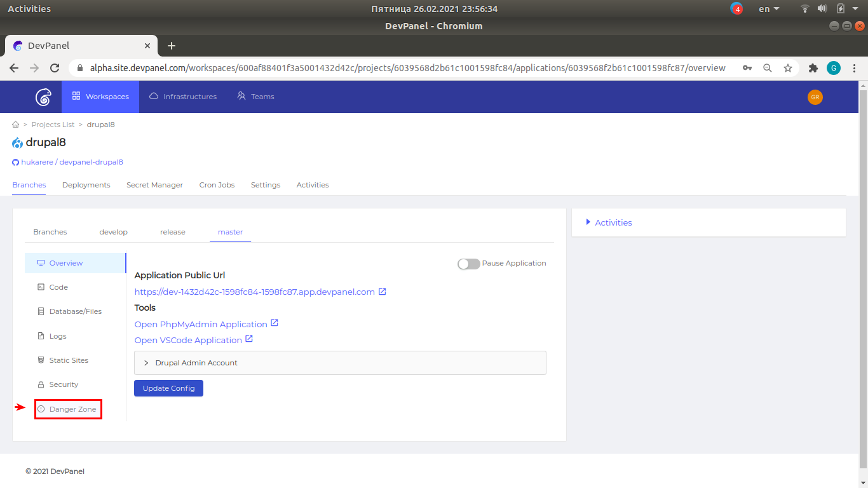Expand the Activities panel

(x=613, y=222)
